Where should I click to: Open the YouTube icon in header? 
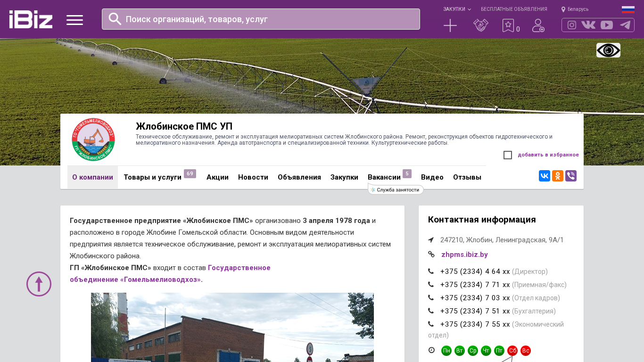607,25
